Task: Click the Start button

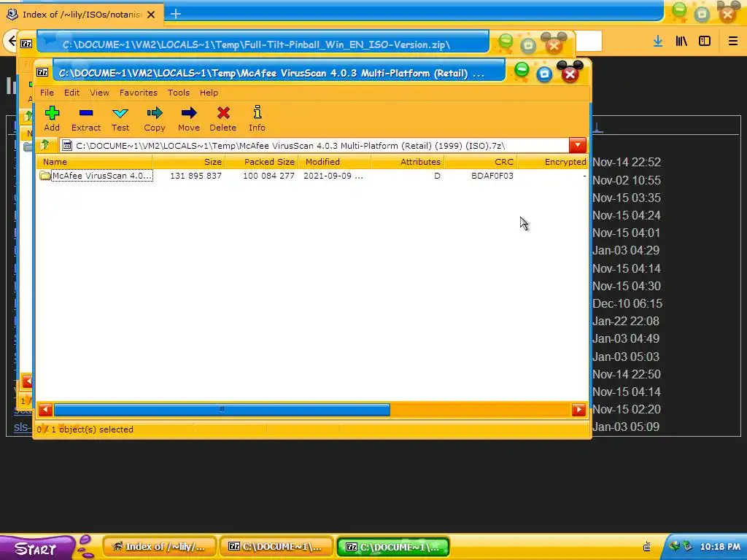Action: click(36, 548)
